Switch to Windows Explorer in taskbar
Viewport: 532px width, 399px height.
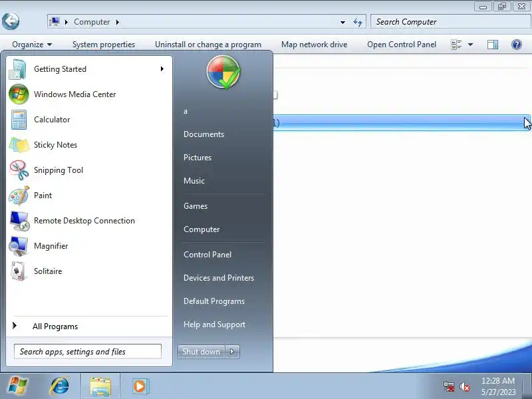click(100, 386)
